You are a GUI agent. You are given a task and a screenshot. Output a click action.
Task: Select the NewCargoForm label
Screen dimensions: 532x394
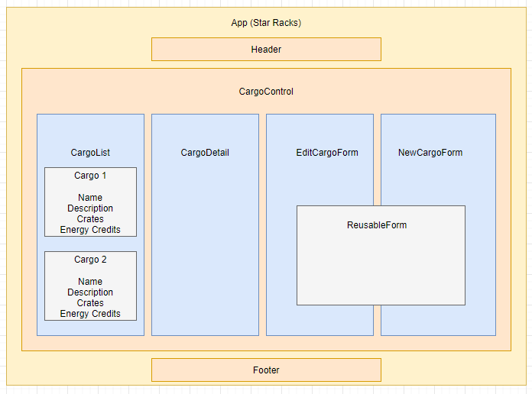click(430, 153)
